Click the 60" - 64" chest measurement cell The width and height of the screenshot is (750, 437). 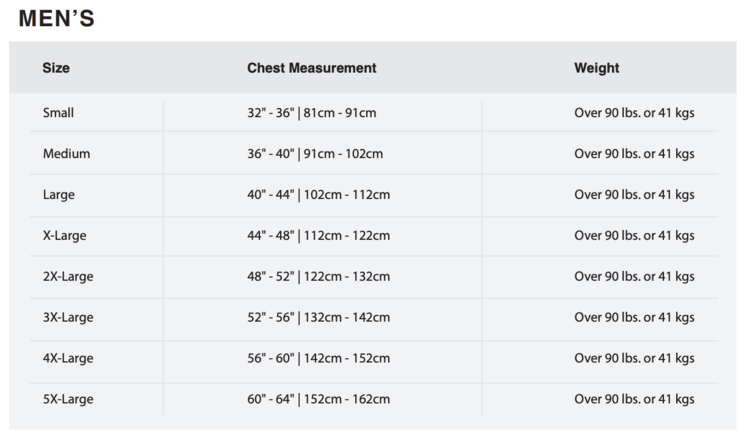(318, 399)
